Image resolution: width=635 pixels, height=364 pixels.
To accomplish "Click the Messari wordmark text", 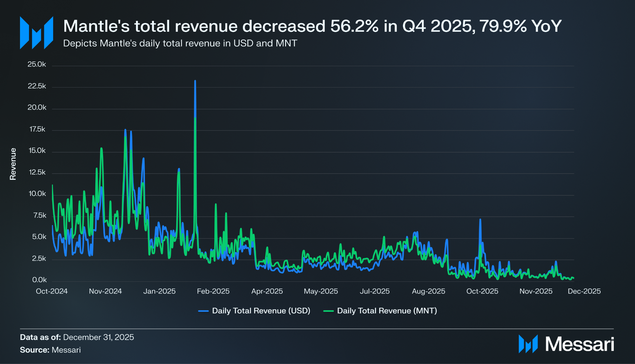I will 580,344.
